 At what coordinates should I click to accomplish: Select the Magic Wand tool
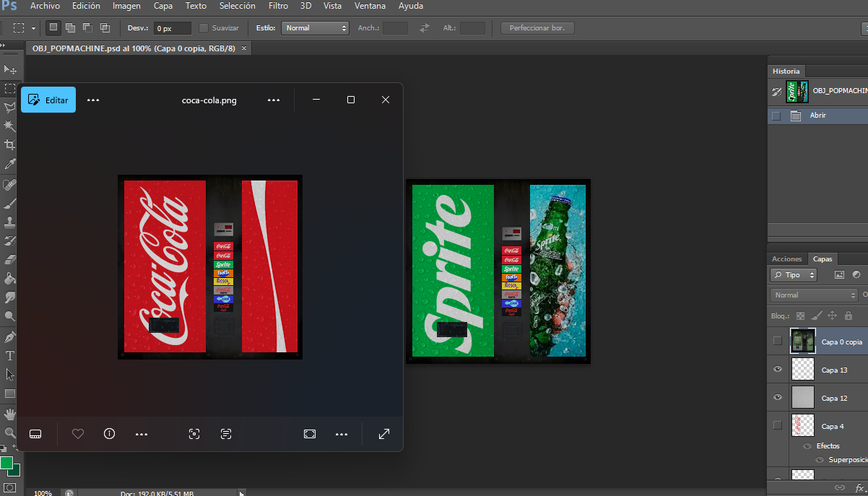pyautogui.click(x=9, y=126)
